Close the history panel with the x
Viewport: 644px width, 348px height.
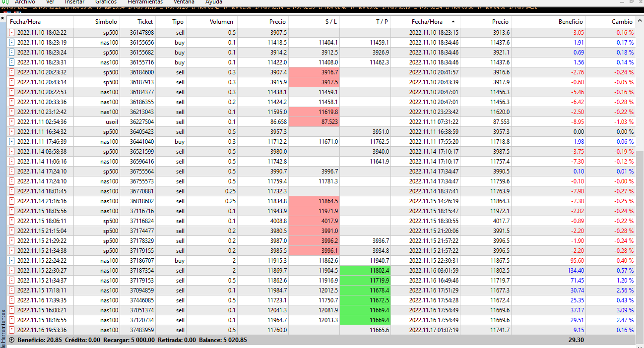click(3, 18)
